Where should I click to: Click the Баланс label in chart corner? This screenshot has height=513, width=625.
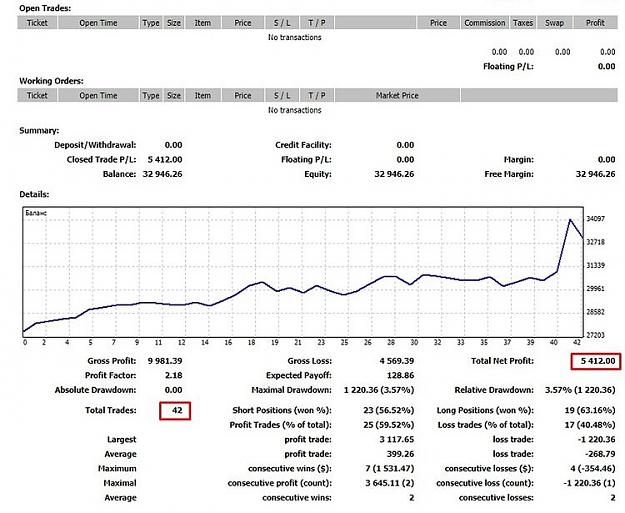point(36,213)
